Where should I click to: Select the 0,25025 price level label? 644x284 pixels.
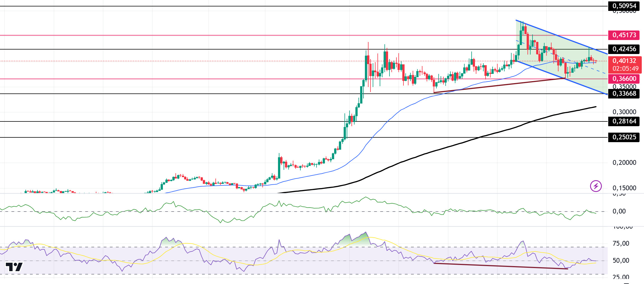pyautogui.click(x=624, y=137)
